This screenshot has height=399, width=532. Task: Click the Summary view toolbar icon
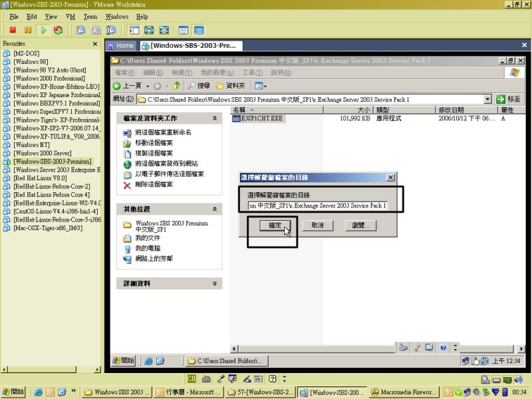point(184,30)
